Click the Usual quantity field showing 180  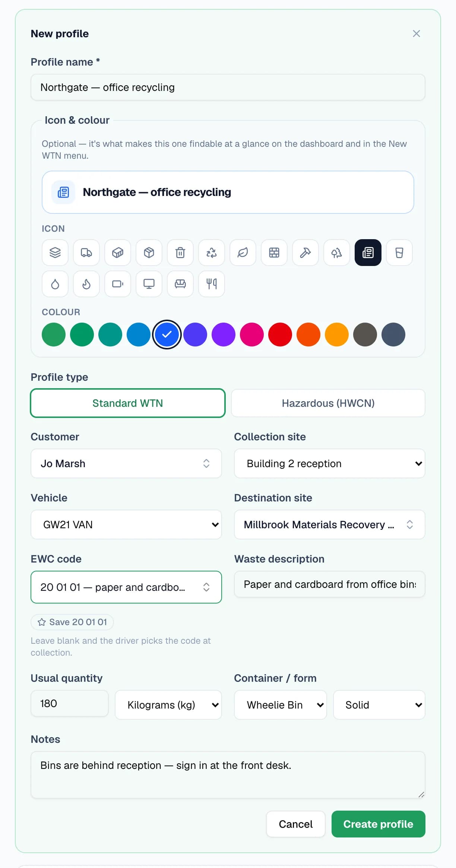(70, 703)
